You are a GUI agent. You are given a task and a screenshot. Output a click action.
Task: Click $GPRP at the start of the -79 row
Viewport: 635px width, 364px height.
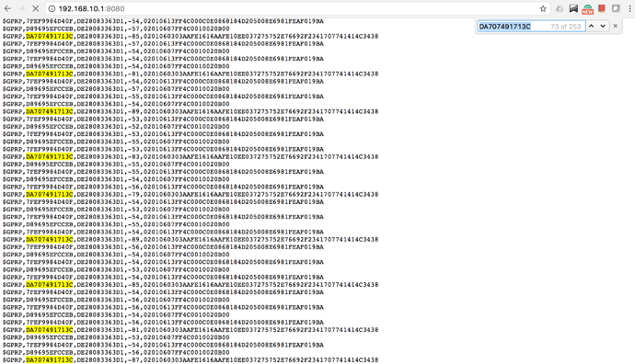[x=13, y=194]
